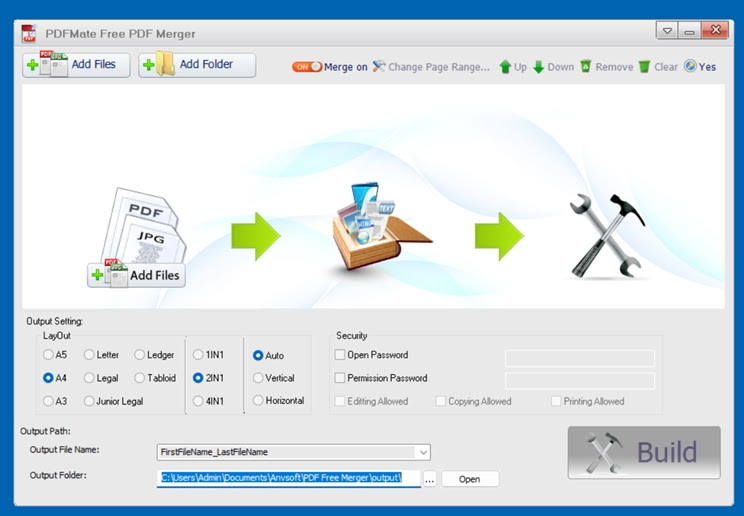Click the Yes toolbar icon
744x516 pixels.
(690, 66)
